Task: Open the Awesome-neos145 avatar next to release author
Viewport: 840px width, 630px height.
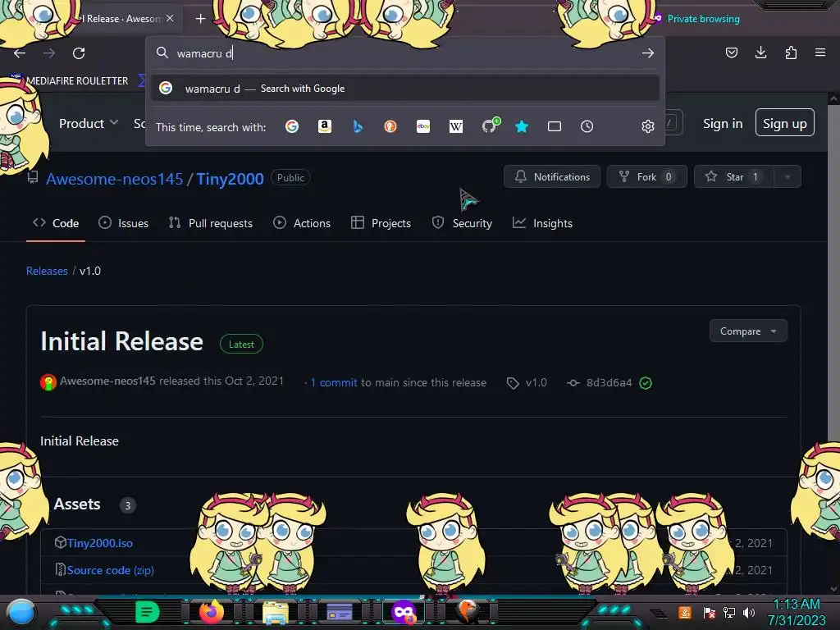Action: coord(48,382)
